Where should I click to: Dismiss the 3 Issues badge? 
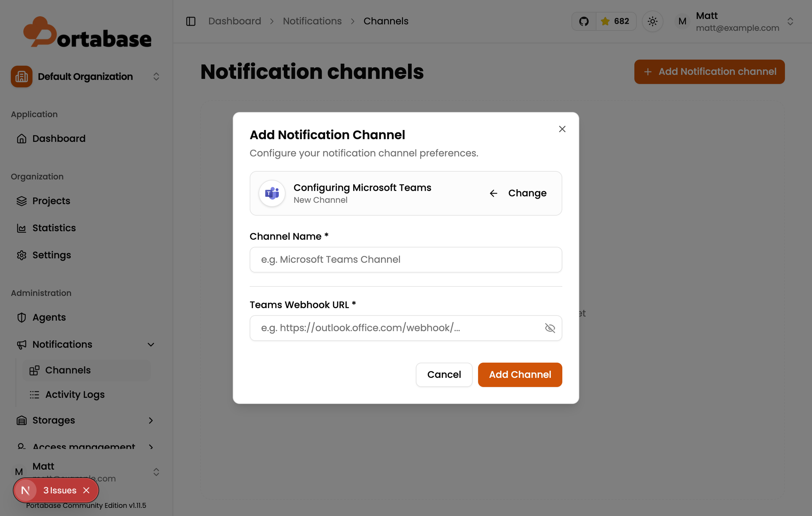tap(87, 490)
